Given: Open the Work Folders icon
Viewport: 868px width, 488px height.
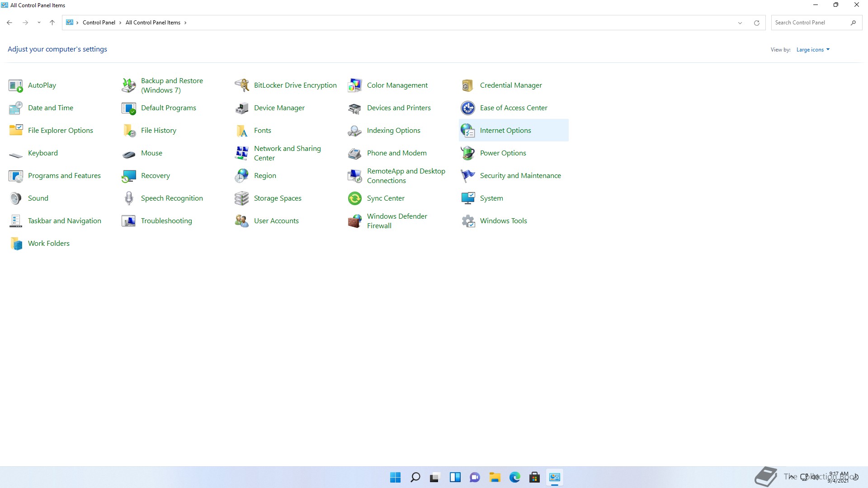Looking at the screenshot, I should tap(16, 244).
